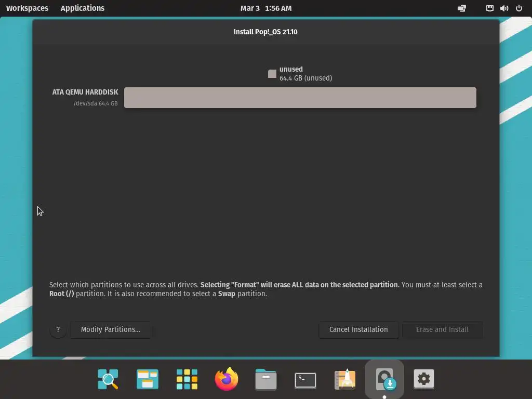Click the Erase and Install button
Viewport: 532px width, 399px height.
point(442,329)
